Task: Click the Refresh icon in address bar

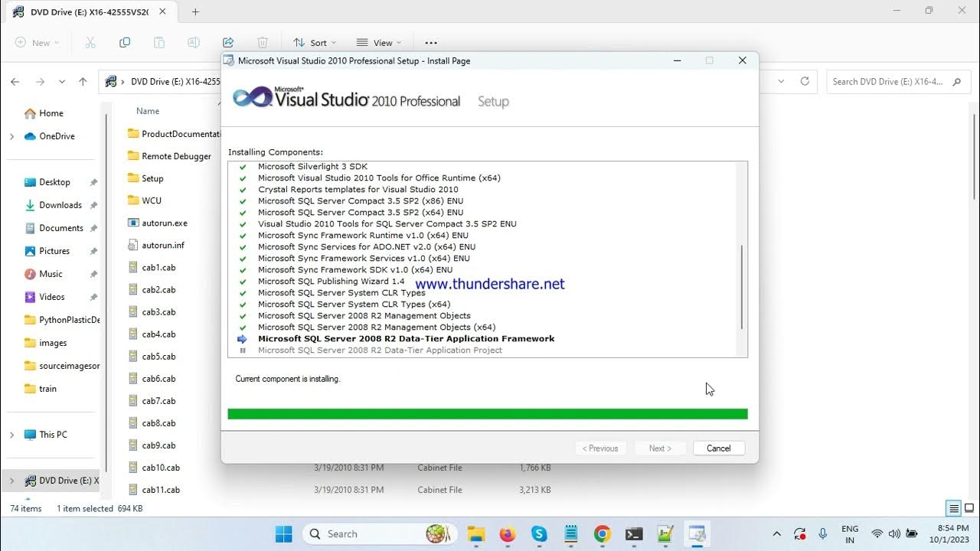Action: tap(805, 81)
